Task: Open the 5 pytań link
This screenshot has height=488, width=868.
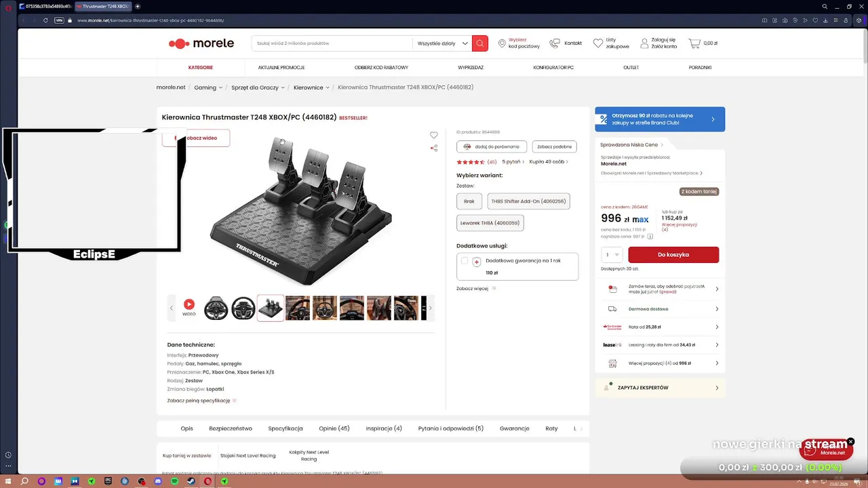Action: point(513,162)
